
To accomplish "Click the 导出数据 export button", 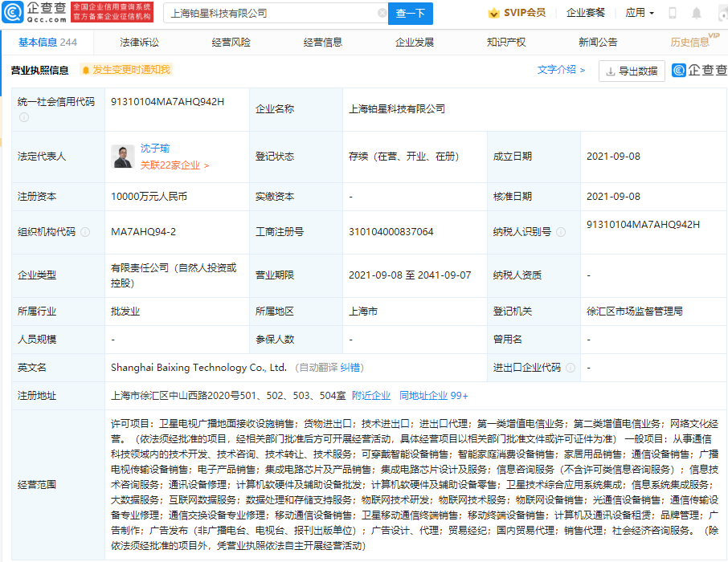I will pyautogui.click(x=632, y=71).
